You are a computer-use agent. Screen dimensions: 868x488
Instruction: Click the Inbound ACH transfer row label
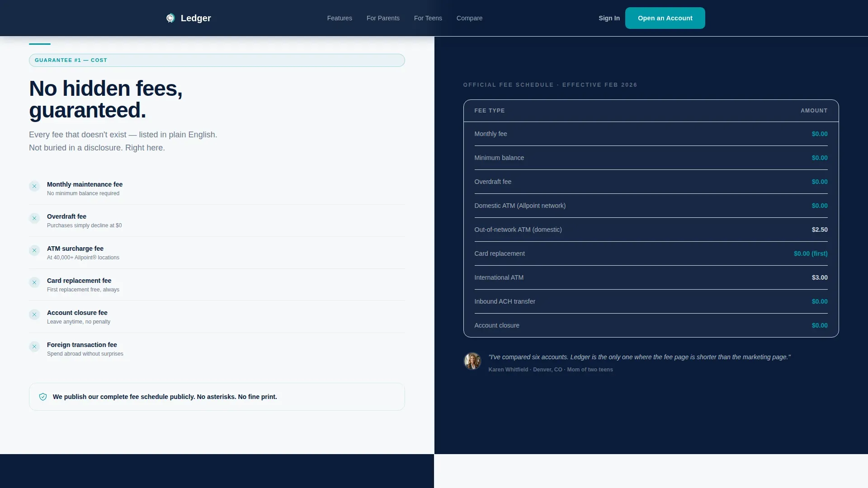pos(505,301)
